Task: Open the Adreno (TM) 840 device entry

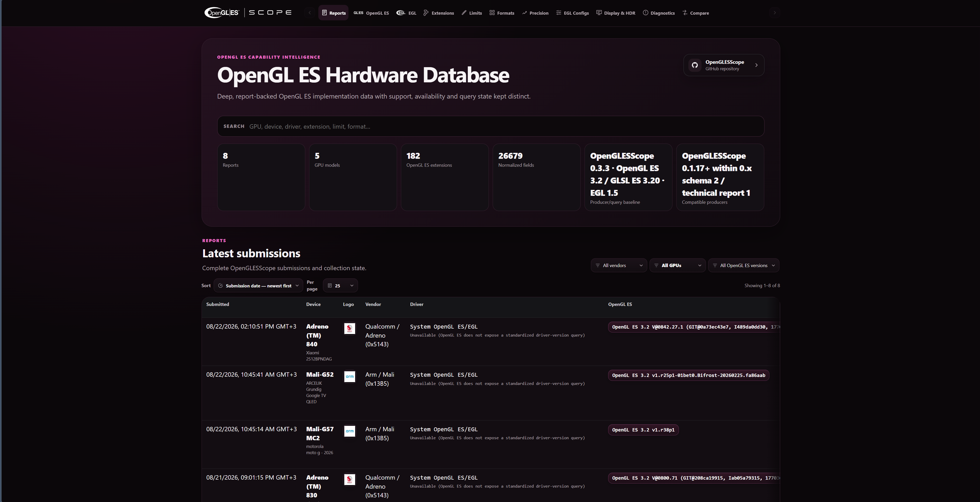Action: [317, 335]
